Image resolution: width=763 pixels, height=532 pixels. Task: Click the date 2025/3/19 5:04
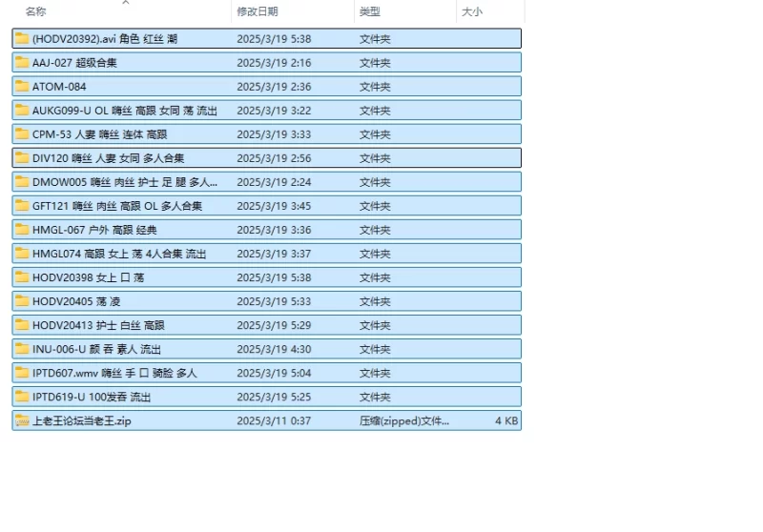tap(274, 373)
